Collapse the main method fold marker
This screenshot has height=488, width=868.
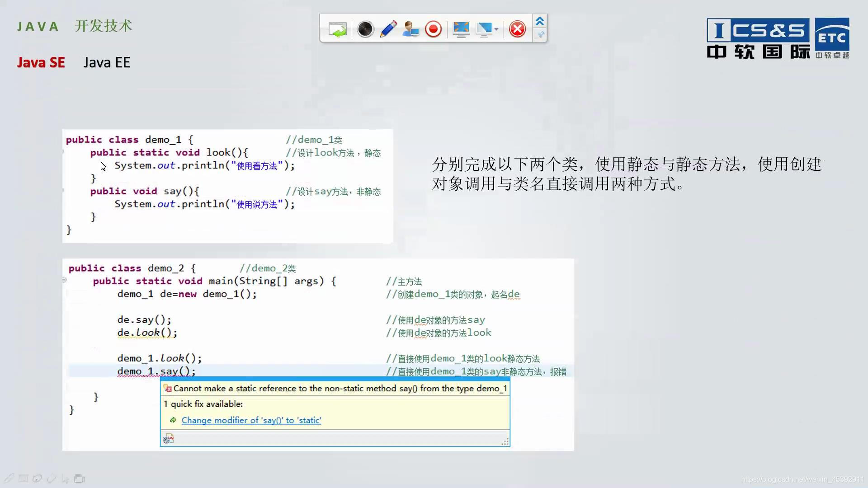tap(64, 280)
